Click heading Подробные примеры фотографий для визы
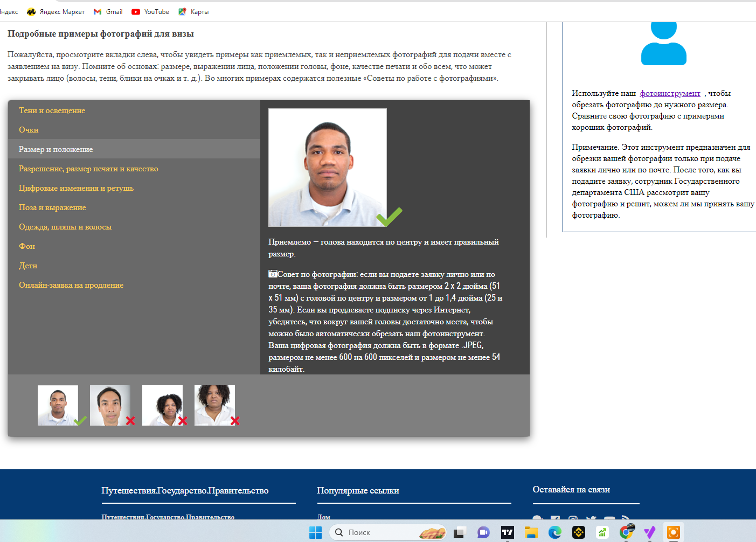756x542 pixels. tap(101, 34)
